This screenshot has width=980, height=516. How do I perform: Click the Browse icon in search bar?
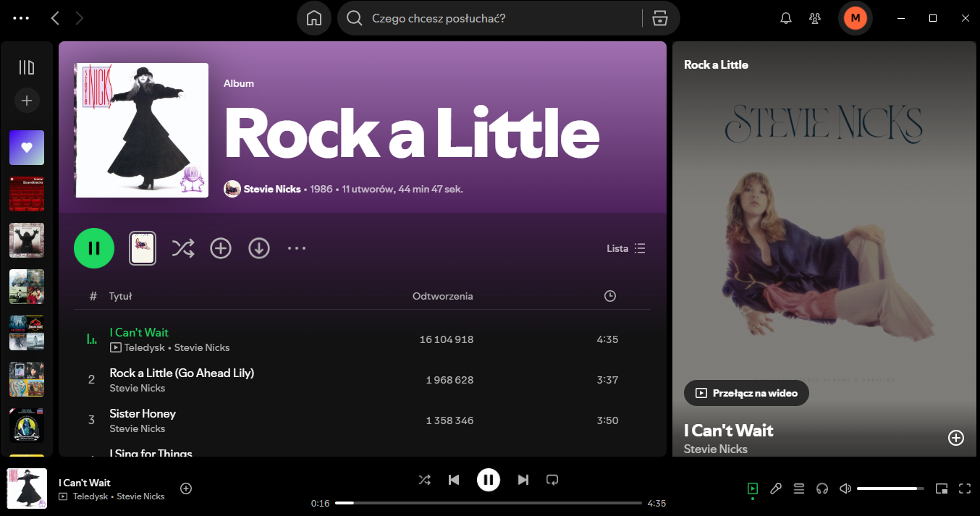(x=659, y=19)
